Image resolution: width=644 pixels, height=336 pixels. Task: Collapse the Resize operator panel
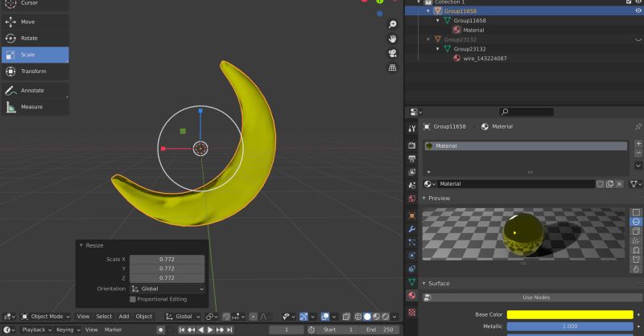(x=81, y=245)
